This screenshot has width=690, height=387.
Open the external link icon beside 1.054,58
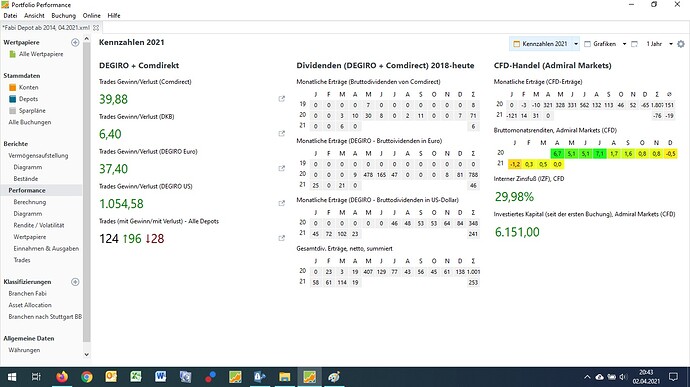pyautogui.click(x=282, y=203)
